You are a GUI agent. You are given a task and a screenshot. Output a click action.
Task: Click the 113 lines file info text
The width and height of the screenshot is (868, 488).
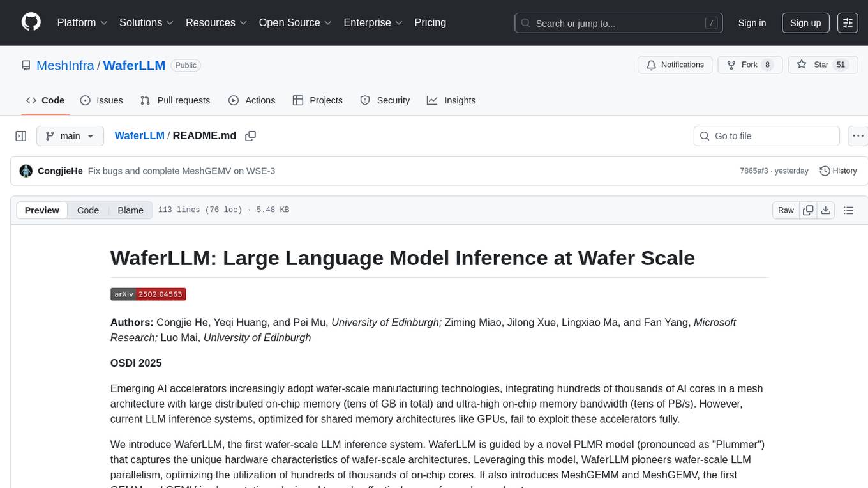(x=223, y=210)
